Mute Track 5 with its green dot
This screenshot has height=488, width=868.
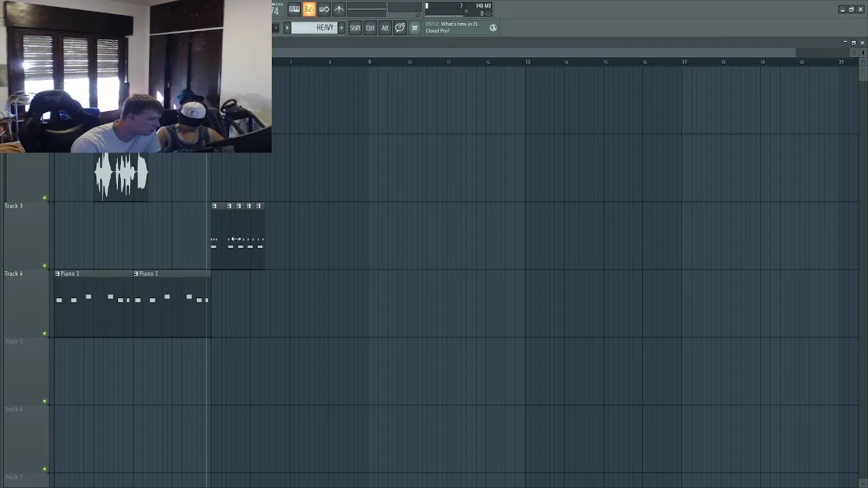coord(45,401)
